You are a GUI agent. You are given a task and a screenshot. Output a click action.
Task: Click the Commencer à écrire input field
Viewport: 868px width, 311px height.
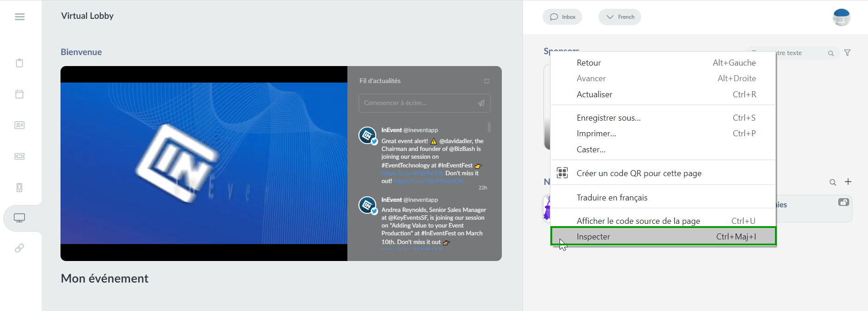424,103
